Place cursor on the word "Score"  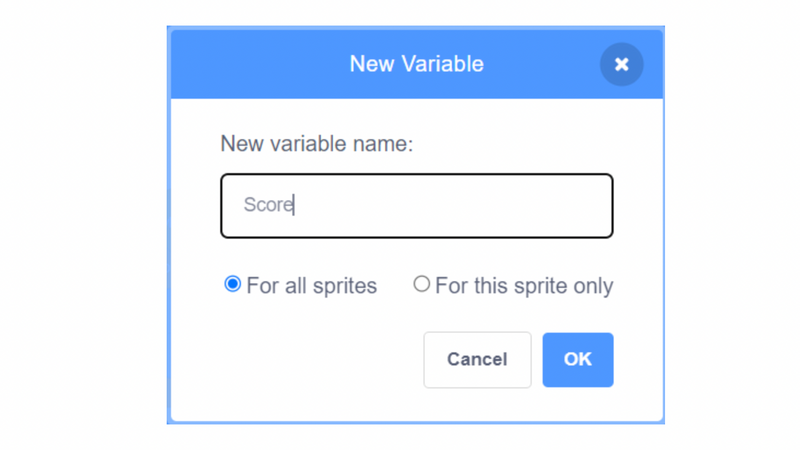tap(268, 205)
